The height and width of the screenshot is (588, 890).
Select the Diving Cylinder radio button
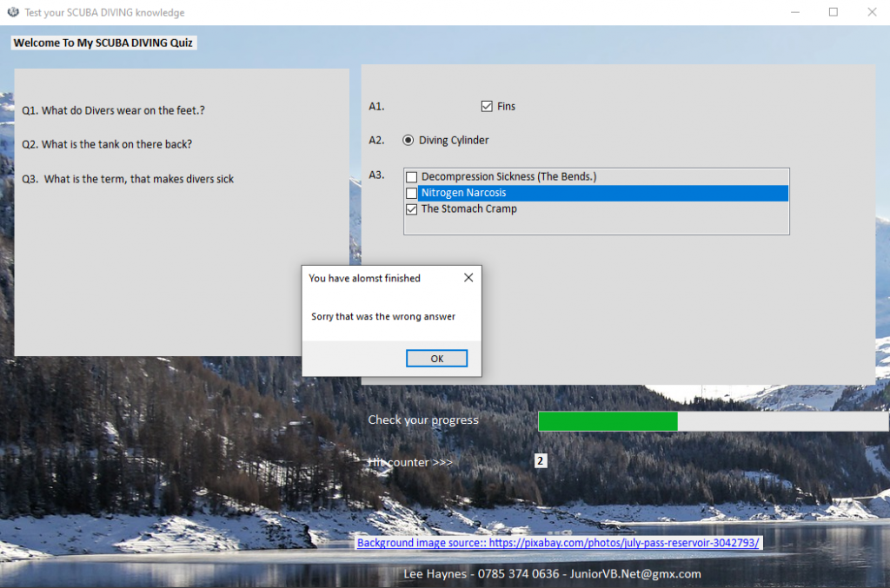coord(408,140)
